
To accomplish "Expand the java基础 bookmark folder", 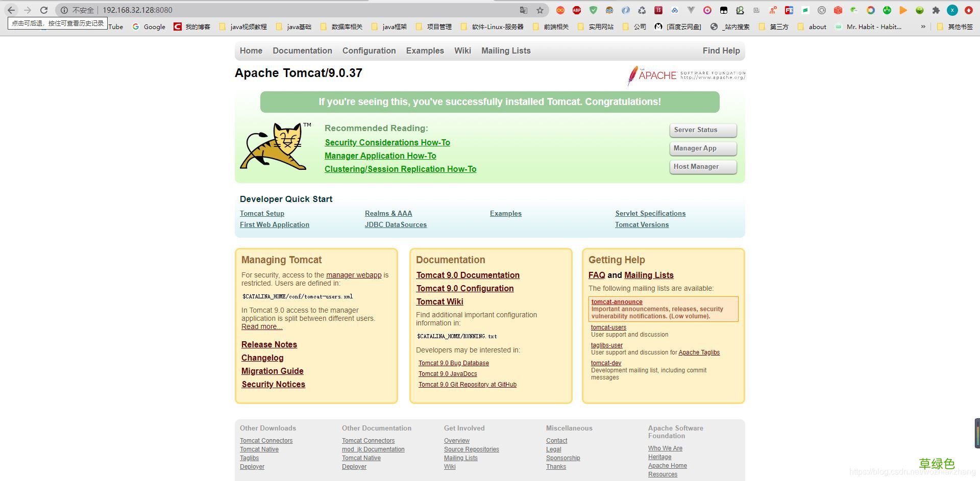I will click(293, 27).
